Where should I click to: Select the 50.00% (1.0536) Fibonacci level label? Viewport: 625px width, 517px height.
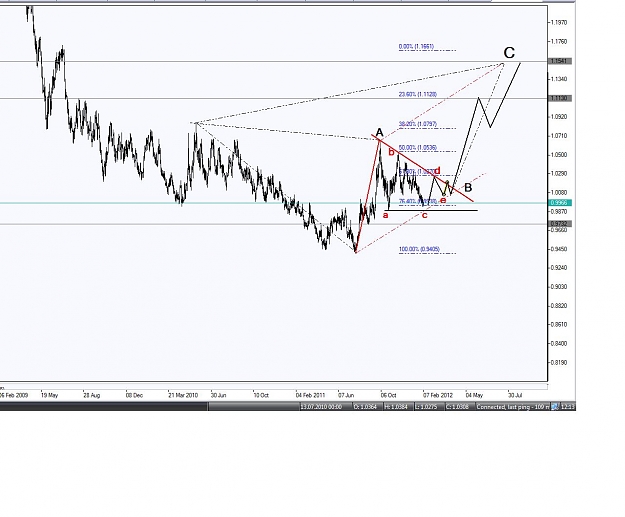point(418,148)
